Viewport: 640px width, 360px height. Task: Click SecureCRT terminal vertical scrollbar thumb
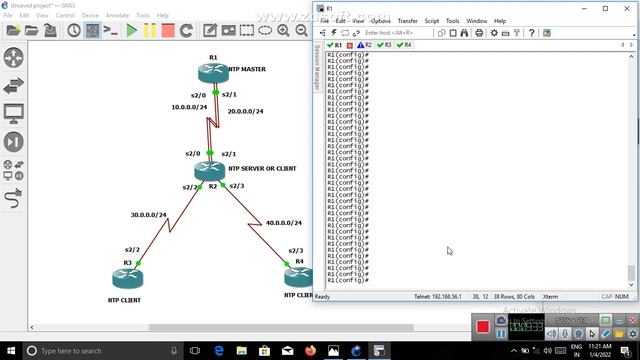pyautogui.click(x=631, y=273)
